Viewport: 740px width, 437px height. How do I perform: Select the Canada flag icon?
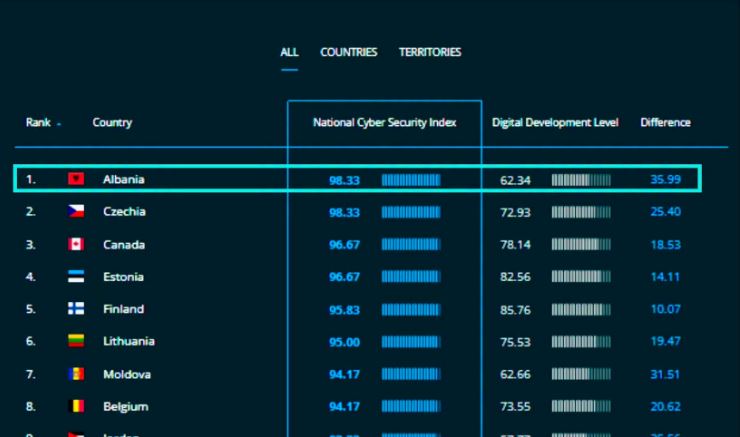[x=76, y=244]
